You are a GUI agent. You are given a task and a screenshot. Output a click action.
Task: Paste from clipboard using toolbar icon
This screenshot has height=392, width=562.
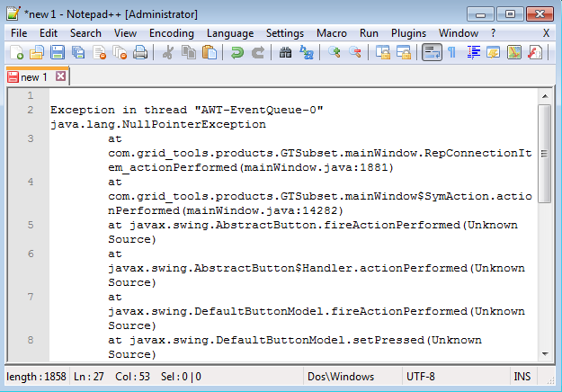click(210, 53)
